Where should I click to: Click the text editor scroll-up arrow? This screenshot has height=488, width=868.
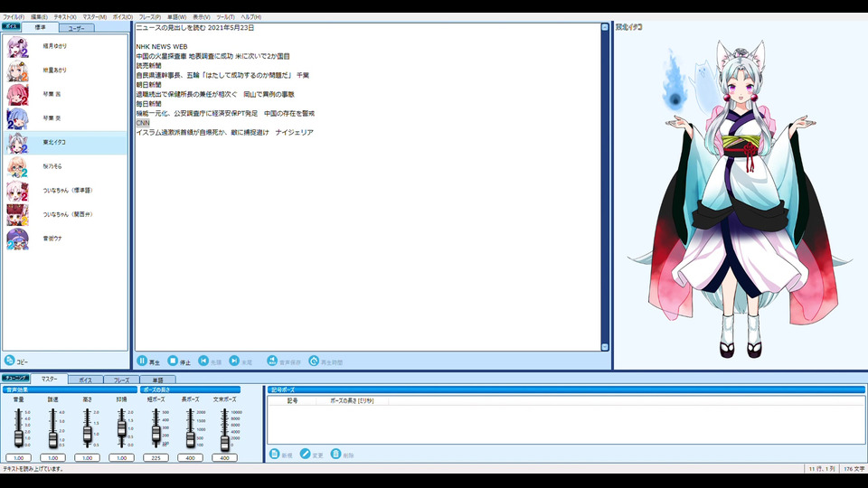pyautogui.click(x=605, y=27)
